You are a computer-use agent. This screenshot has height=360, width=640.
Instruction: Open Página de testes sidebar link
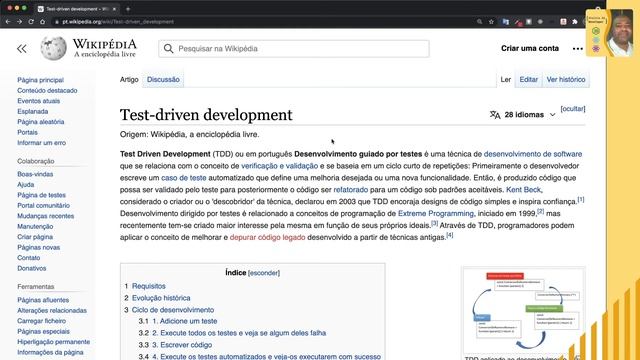[41, 195]
